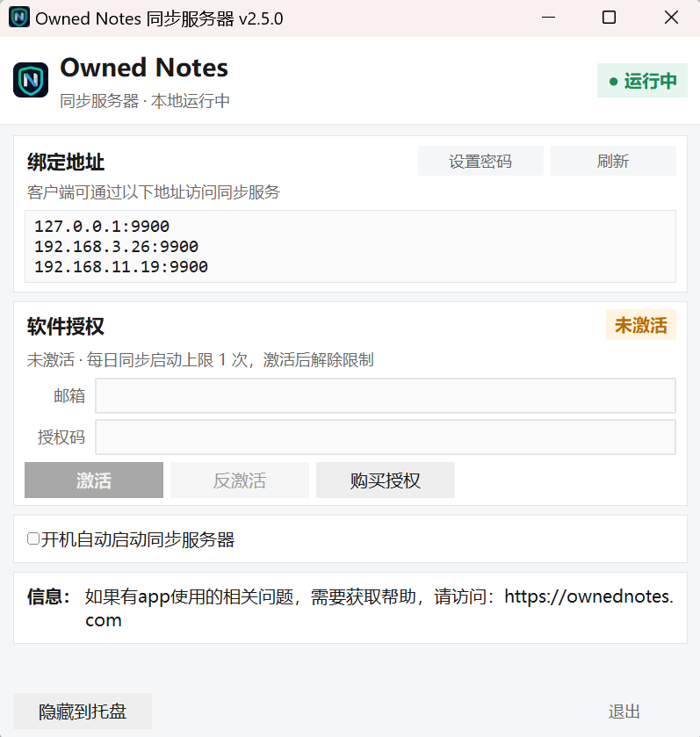This screenshot has width=700, height=737.
Task: Open 购买授权 to buy a license
Action: click(386, 480)
